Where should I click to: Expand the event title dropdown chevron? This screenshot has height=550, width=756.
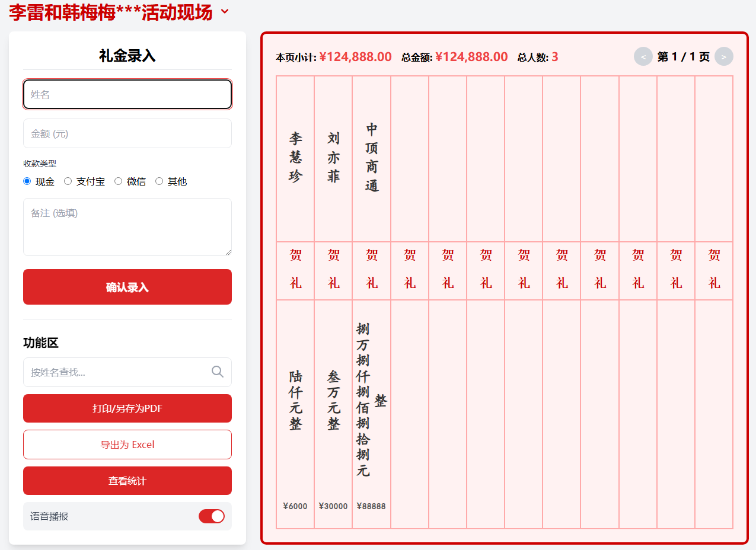[224, 11]
